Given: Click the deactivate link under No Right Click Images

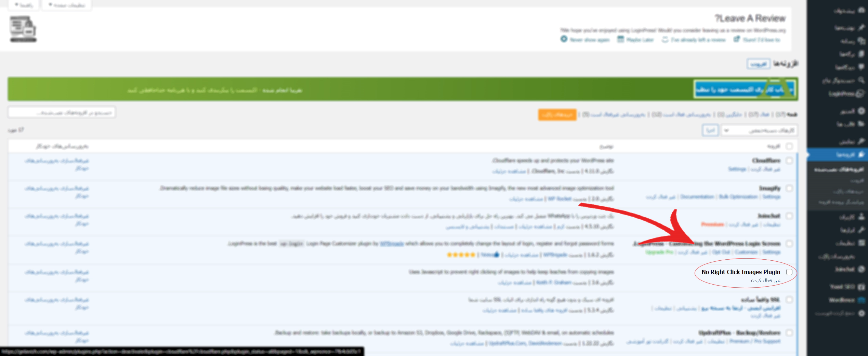Looking at the screenshot, I should pos(765,280).
